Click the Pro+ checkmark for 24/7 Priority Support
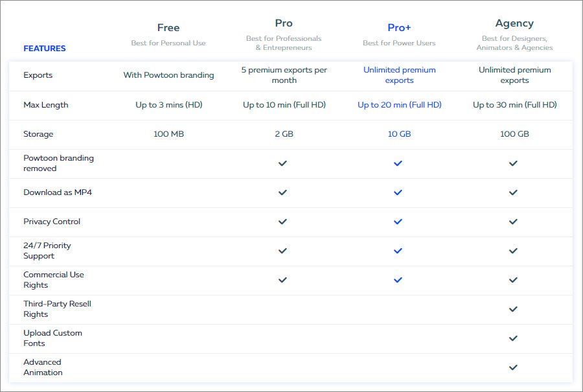The image size is (583, 392). (398, 251)
